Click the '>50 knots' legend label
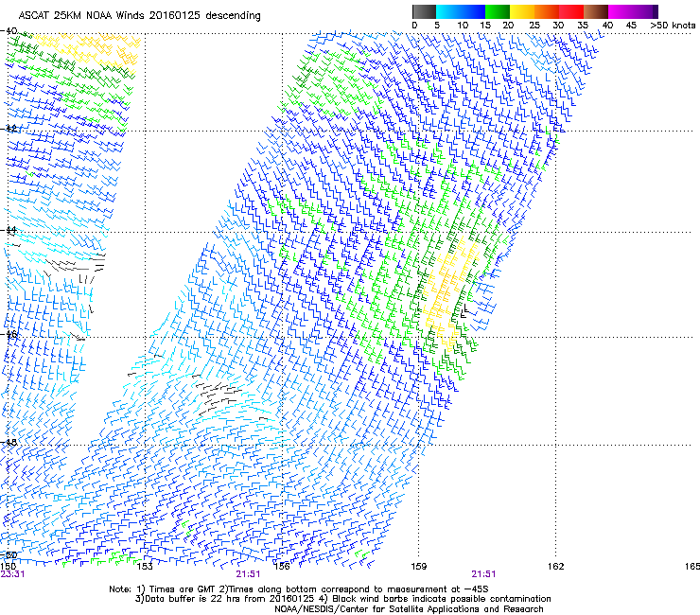Image resolution: width=700 pixels, height=615 pixels. point(673,26)
